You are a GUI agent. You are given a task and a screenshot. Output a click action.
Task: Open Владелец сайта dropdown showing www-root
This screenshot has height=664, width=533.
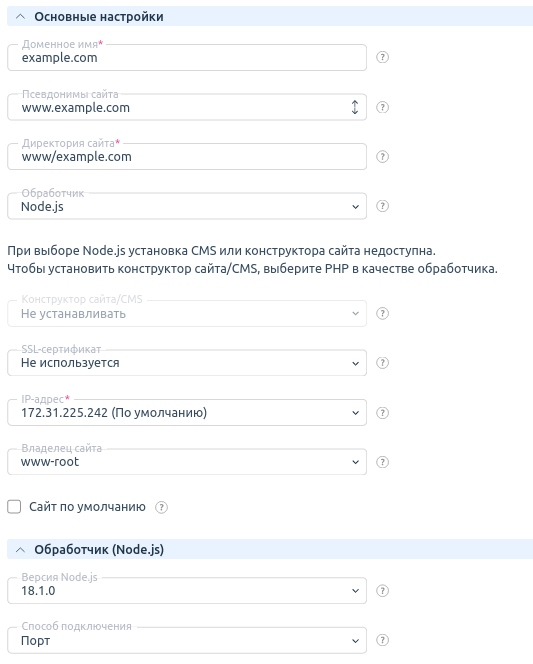tap(187, 462)
